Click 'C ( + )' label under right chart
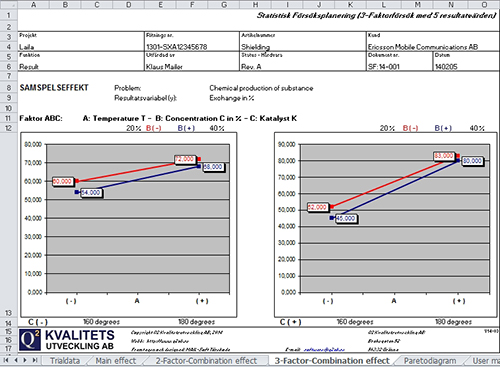 [290, 322]
